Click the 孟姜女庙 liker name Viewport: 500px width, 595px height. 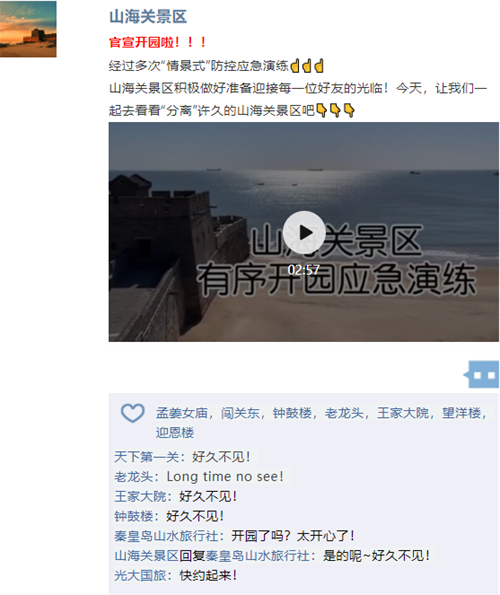[x=182, y=413]
